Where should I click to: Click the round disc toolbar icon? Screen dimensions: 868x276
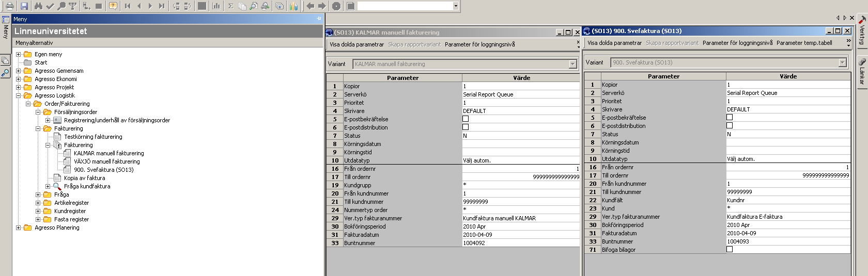click(336, 6)
